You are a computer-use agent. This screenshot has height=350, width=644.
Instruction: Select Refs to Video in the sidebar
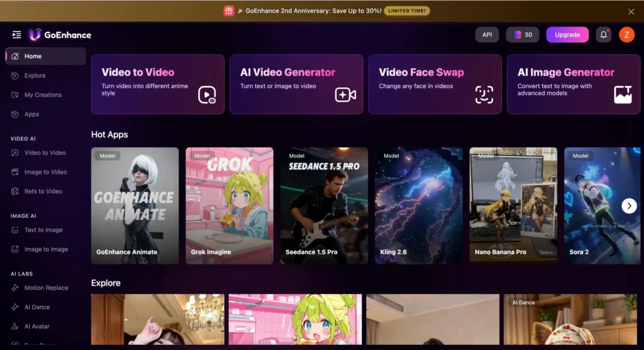[x=45, y=191]
